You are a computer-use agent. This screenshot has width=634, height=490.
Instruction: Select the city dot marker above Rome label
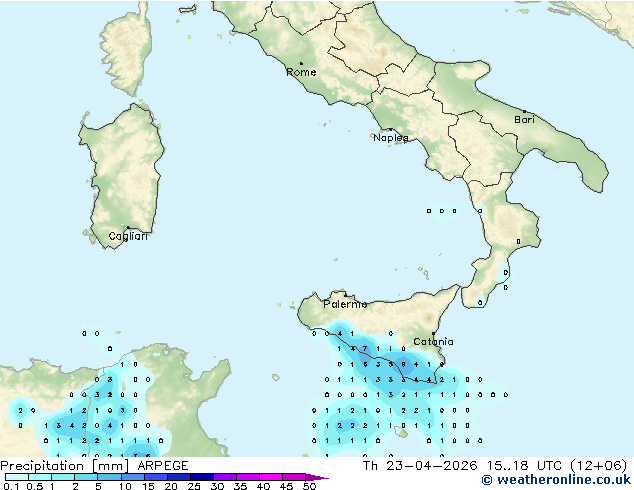pyautogui.click(x=301, y=63)
